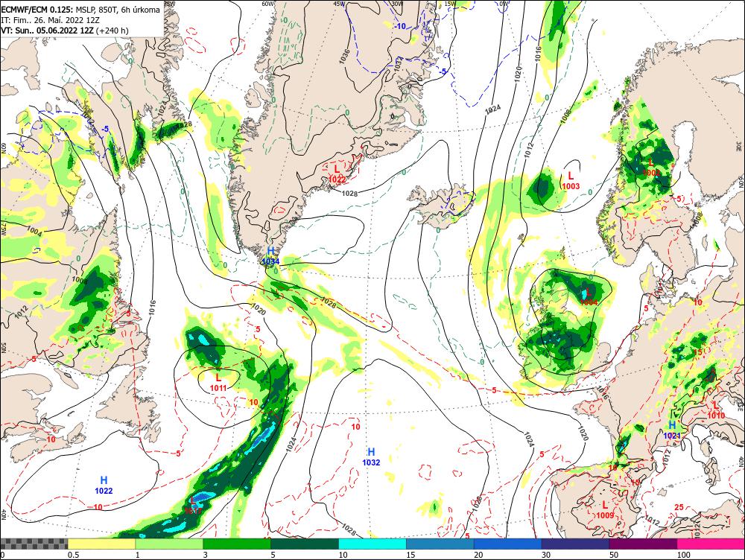Viewport: 745px width, 560px height.
Task: Click the red '25' temperature label
Action: 679,507
